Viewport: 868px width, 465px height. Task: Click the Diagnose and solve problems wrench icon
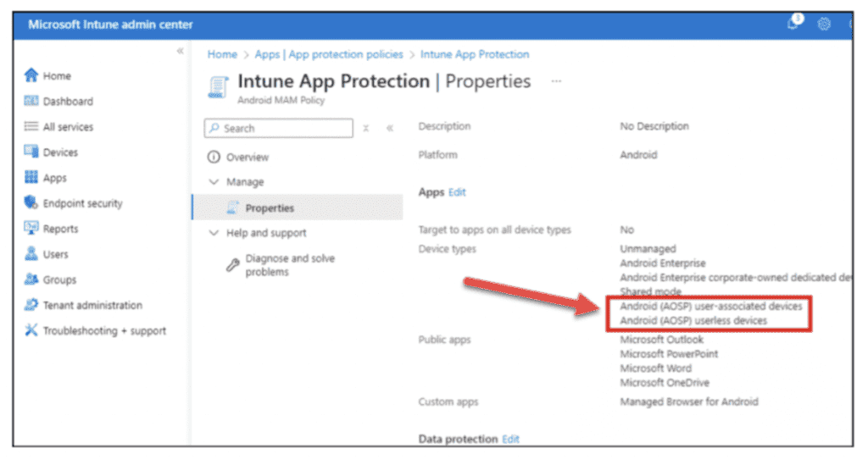[x=233, y=265]
